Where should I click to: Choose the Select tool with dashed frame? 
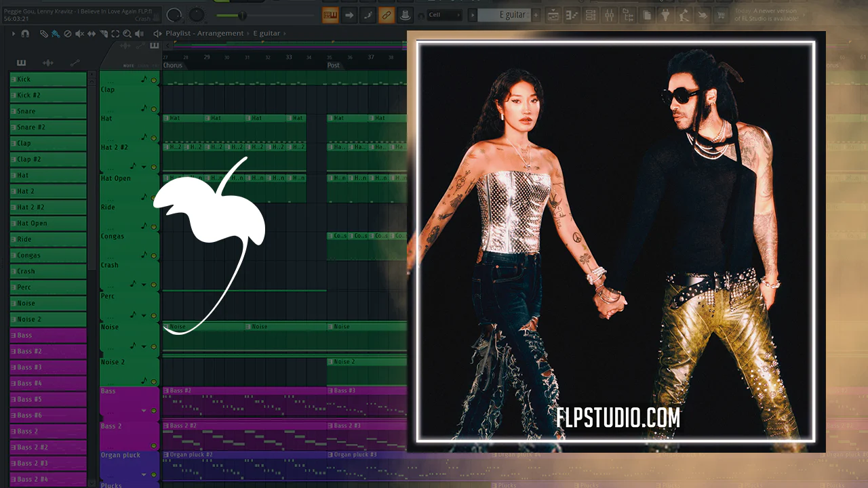pos(115,33)
